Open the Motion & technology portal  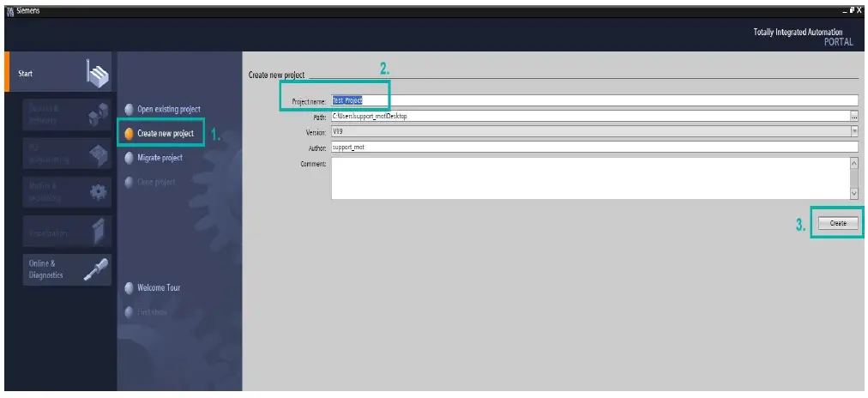click(67, 192)
